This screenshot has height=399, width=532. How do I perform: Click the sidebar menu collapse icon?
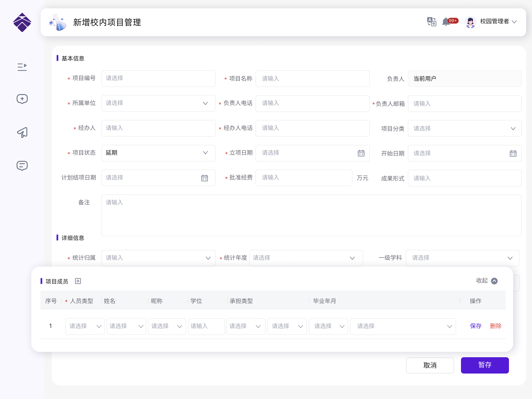(x=22, y=67)
